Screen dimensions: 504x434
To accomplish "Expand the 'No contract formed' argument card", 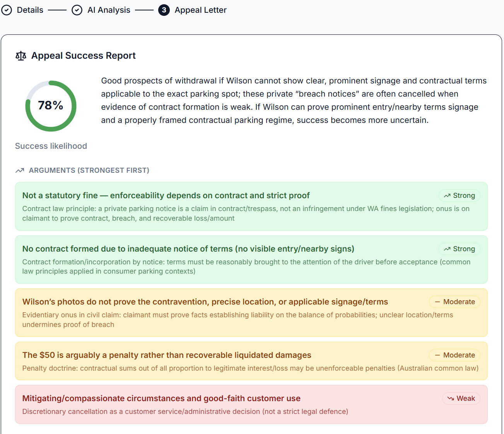I will pyautogui.click(x=188, y=249).
